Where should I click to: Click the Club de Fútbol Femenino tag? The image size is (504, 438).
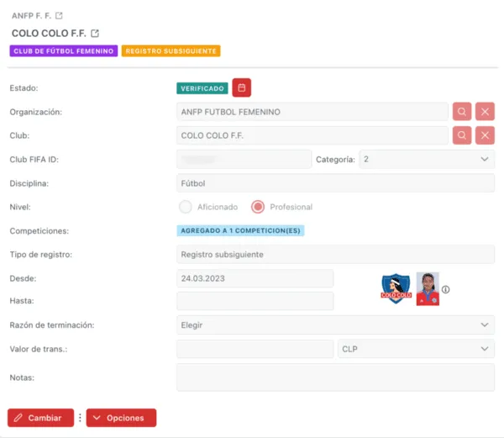(x=63, y=51)
